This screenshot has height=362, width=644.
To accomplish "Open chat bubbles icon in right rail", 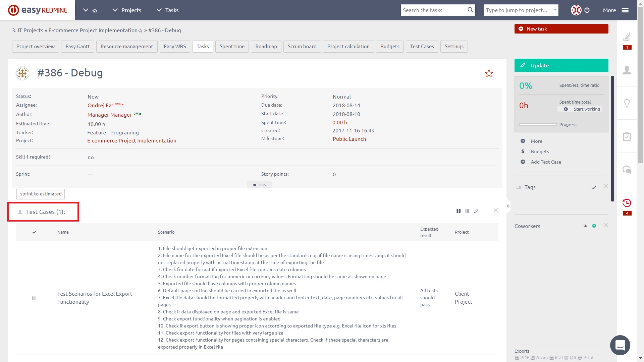I will [627, 170].
